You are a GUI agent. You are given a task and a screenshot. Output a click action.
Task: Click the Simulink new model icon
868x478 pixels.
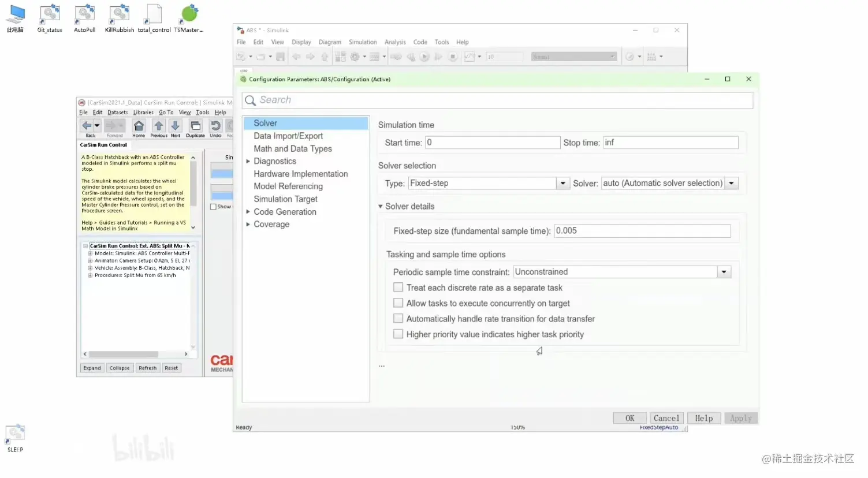coord(241,57)
